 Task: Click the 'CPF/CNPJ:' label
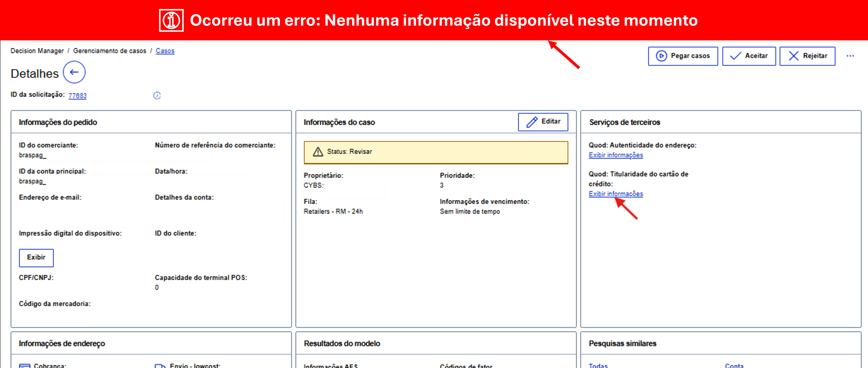(x=36, y=278)
